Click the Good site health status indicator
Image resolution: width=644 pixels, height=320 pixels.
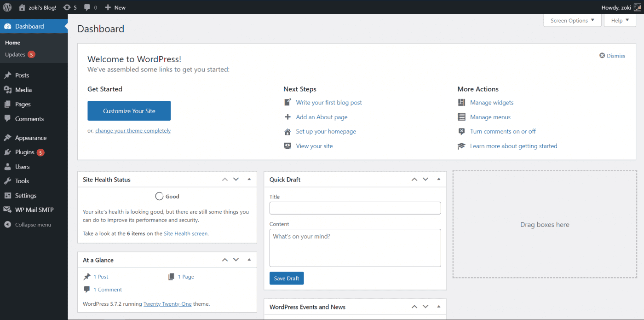click(167, 196)
